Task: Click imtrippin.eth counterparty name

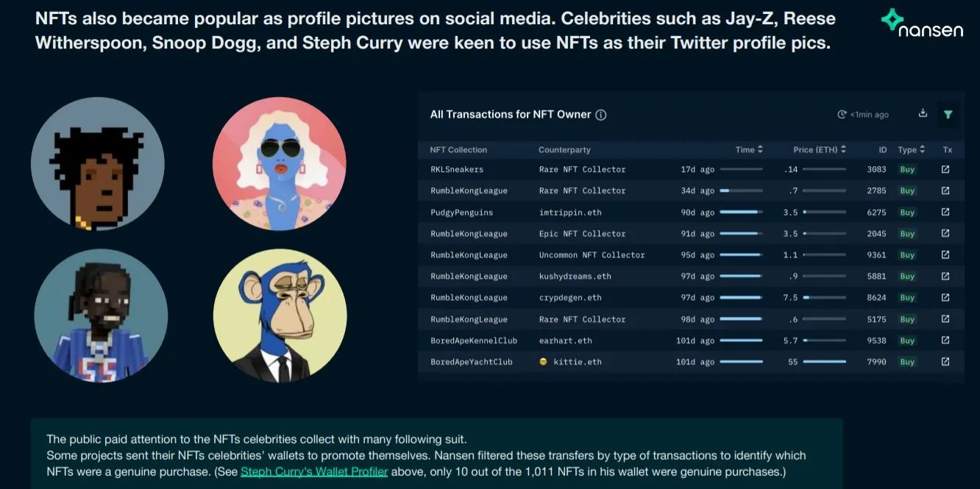Action: (570, 212)
